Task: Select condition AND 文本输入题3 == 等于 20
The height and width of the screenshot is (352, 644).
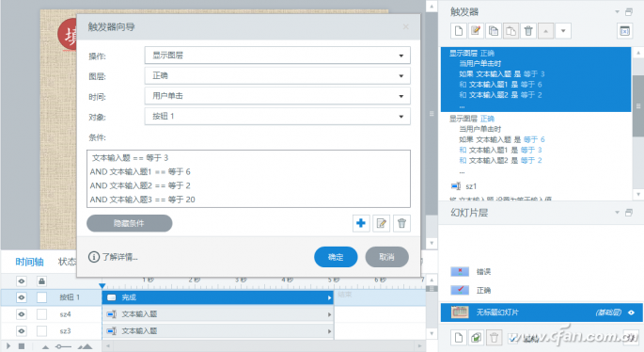Action: click(248, 200)
